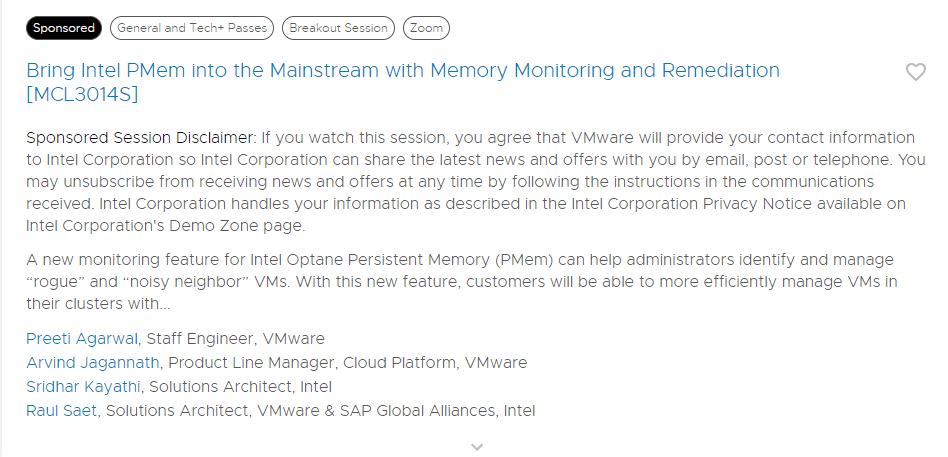Click the Sponsored tag badge

click(64, 28)
